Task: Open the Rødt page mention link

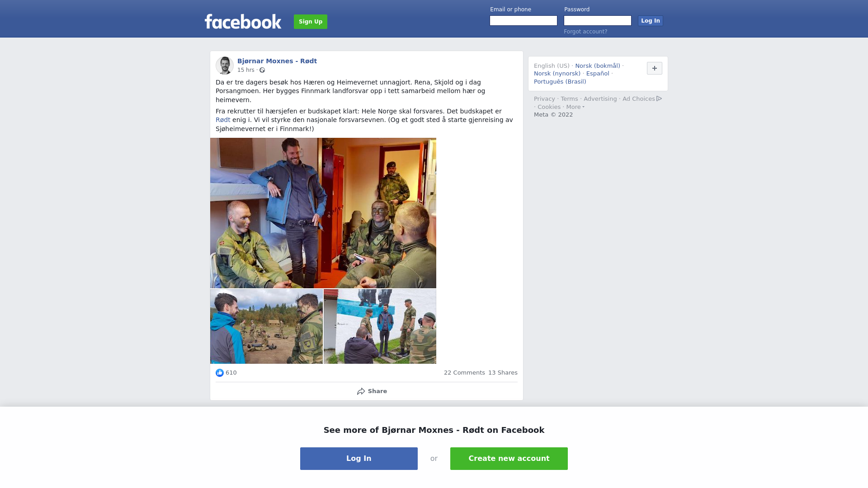Action: point(223,120)
